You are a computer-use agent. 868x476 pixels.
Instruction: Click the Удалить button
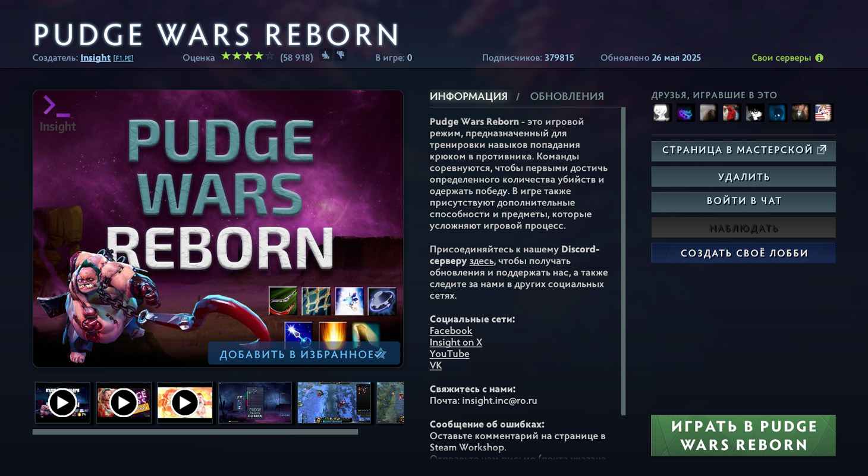click(744, 177)
